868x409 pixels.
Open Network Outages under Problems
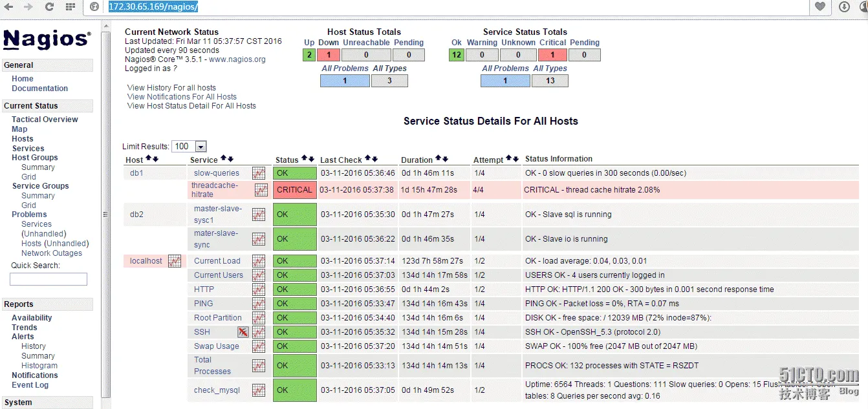[x=52, y=253]
